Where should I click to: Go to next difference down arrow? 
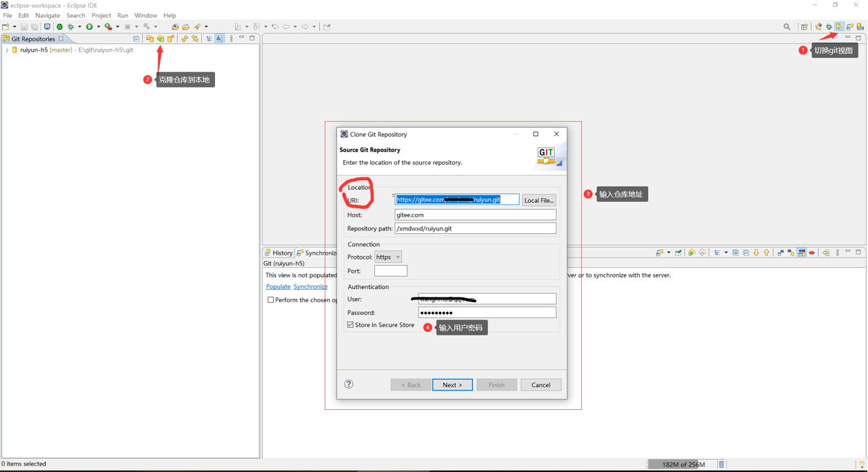[756, 253]
